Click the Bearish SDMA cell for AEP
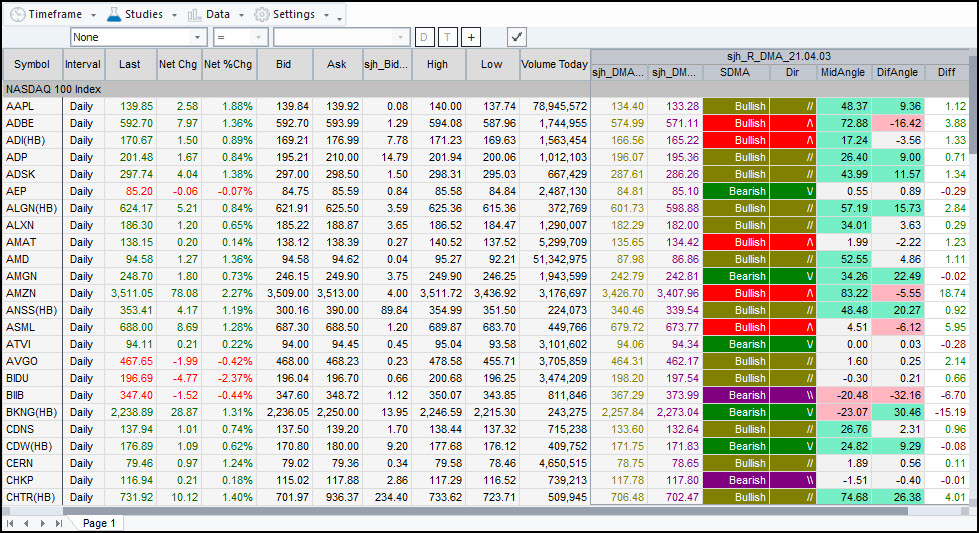The width and height of the screenshot is (979, 533). pos(736,191)
